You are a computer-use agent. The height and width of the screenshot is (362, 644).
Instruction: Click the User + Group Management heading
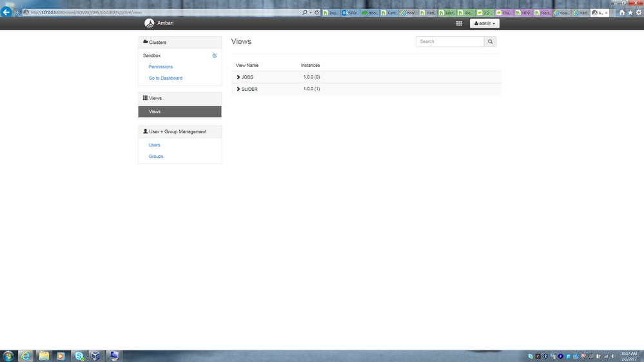180,132
